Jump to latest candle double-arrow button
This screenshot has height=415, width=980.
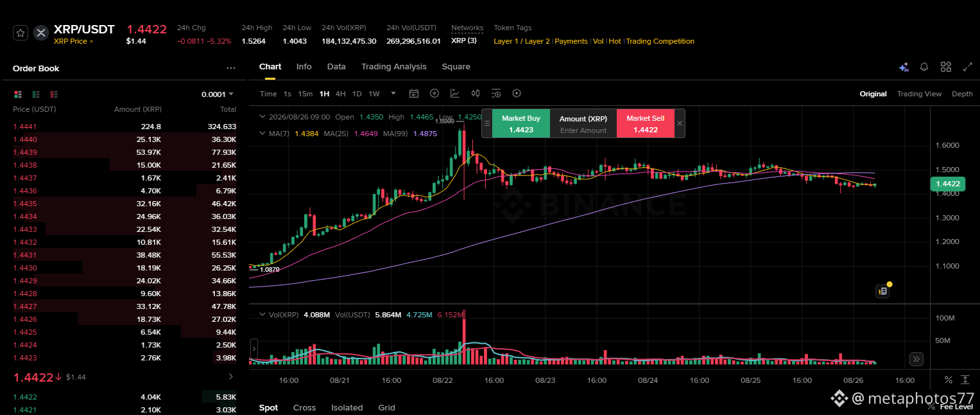pos(916,359)
